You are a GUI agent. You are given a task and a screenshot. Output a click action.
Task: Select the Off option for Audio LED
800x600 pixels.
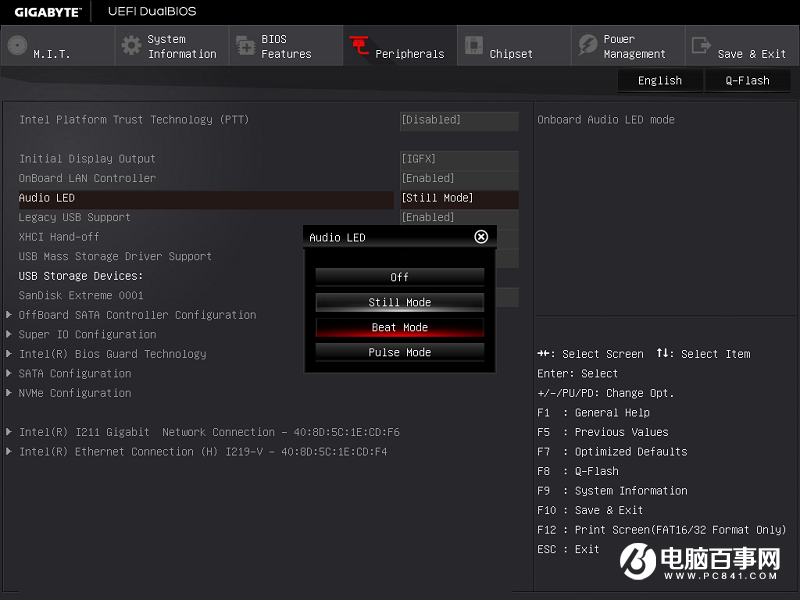pos(399,277)
